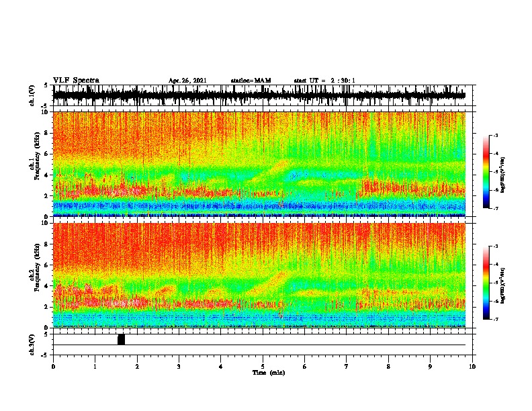
Task: Click the "station=MAM" header label
Action: click(251, 81)
